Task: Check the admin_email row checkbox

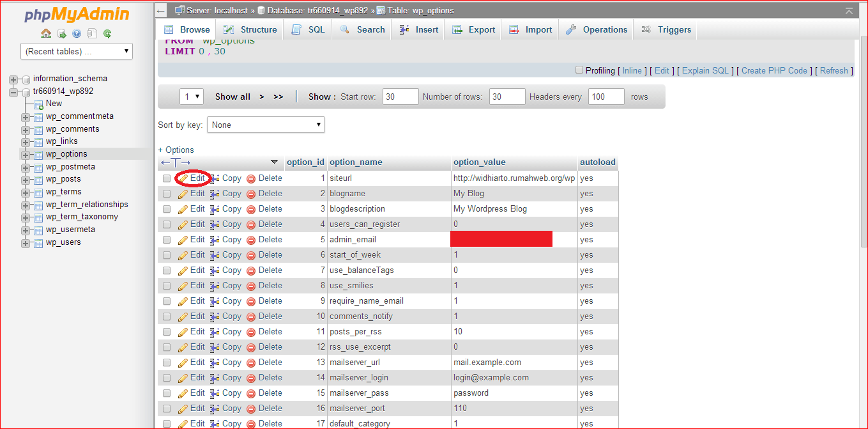Action: pos(167,240)
